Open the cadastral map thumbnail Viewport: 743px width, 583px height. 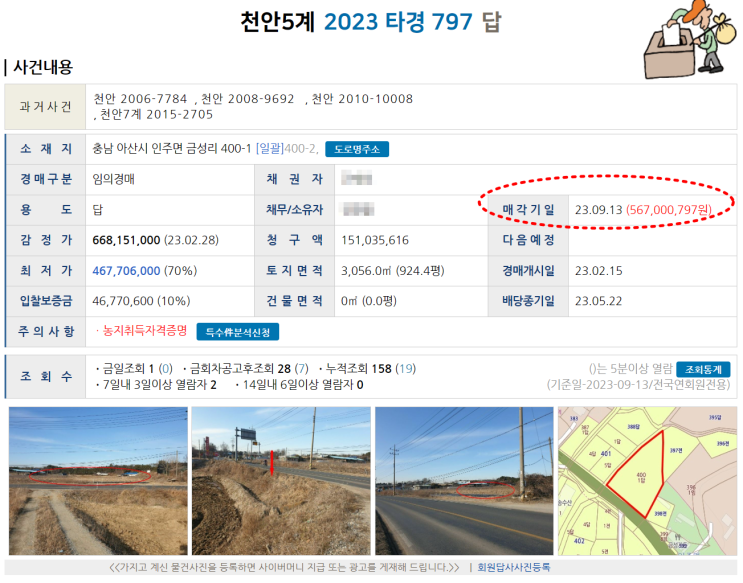point(647,481)
